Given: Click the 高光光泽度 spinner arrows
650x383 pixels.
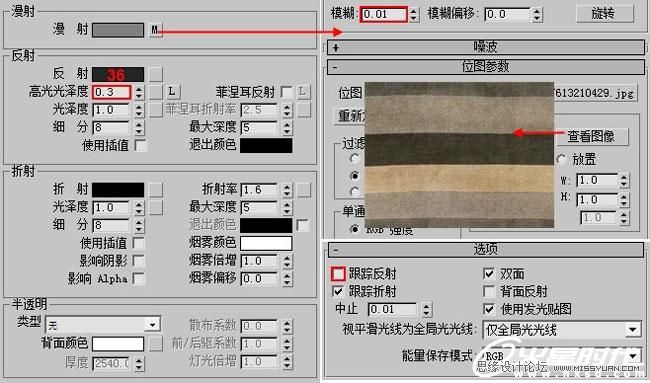Looking at the screenshot, I should pos(139,92).
